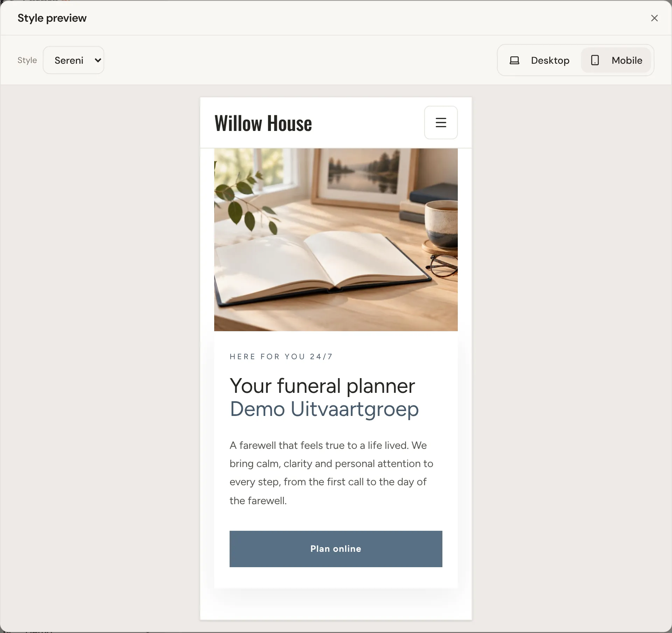This screenshot has height=633, width=672.
Task: Close the Style preview dialog
Action: [x=654, y=18]
